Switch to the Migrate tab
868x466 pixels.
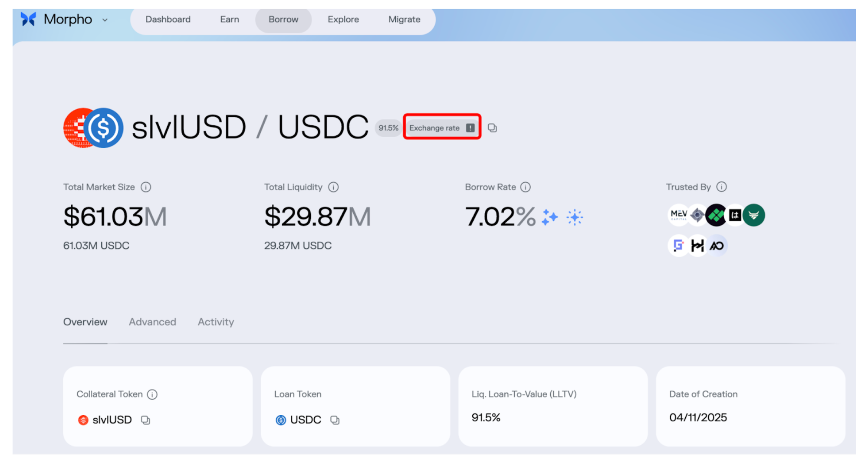click(404, 20)
